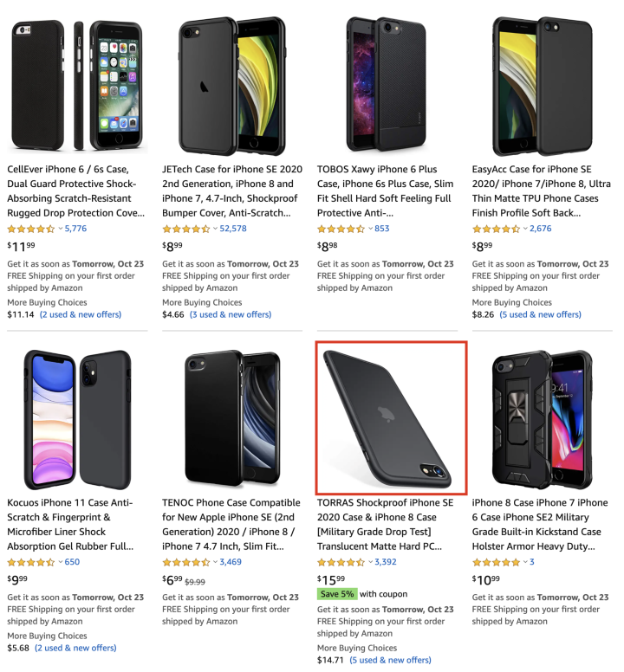624x672 pixels.
Task: Click the "Save 5%" coupon badge
Action: (x=336, y=594)
